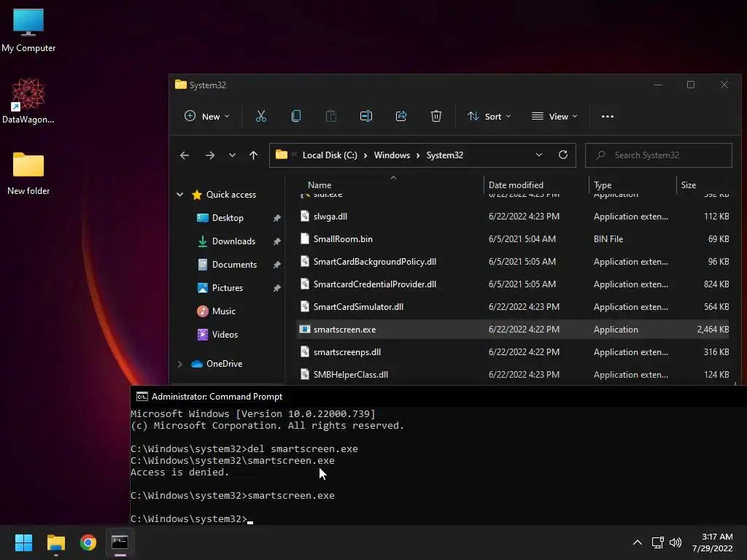Click the volume speaker tray icon

pyautogui.click(x=675, y=542)
